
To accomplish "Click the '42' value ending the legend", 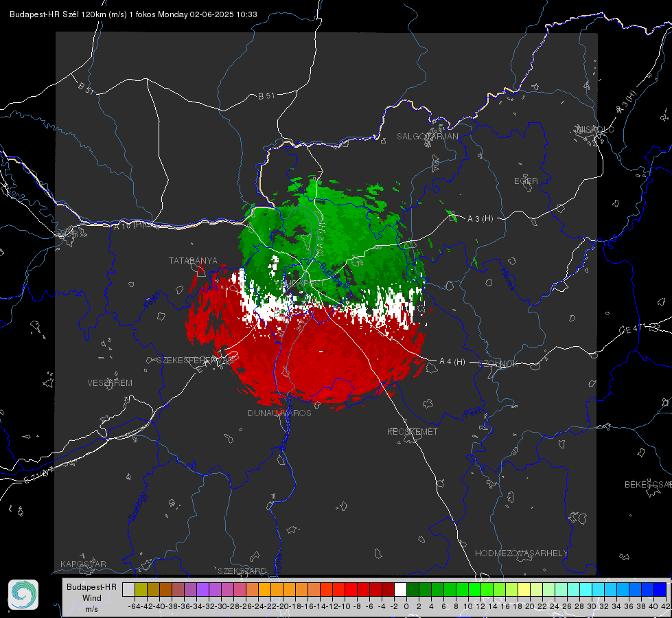I will coord(666,606).
